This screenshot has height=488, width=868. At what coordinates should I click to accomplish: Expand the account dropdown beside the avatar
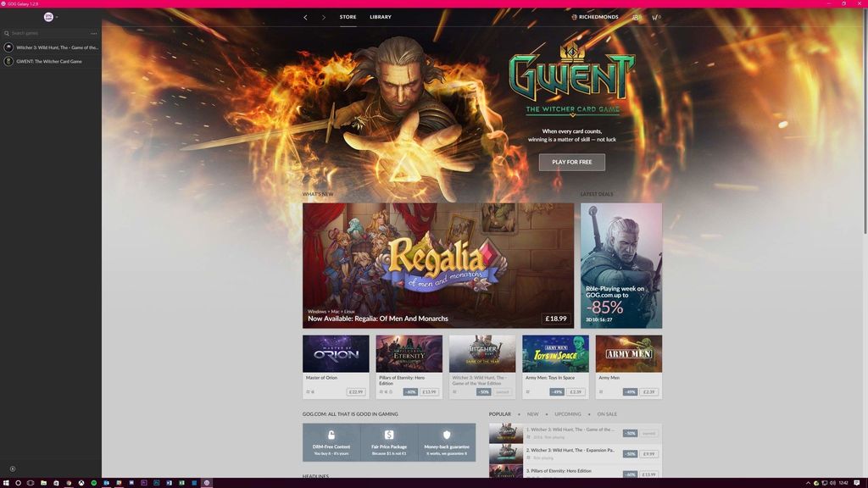pyautogui.click(x=56, y=16)
